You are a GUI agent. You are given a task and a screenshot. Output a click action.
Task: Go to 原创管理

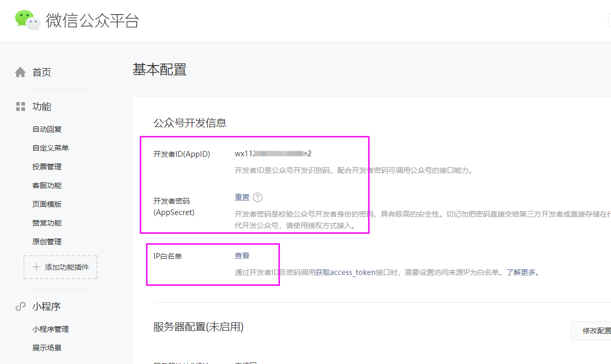pos(47,242)
